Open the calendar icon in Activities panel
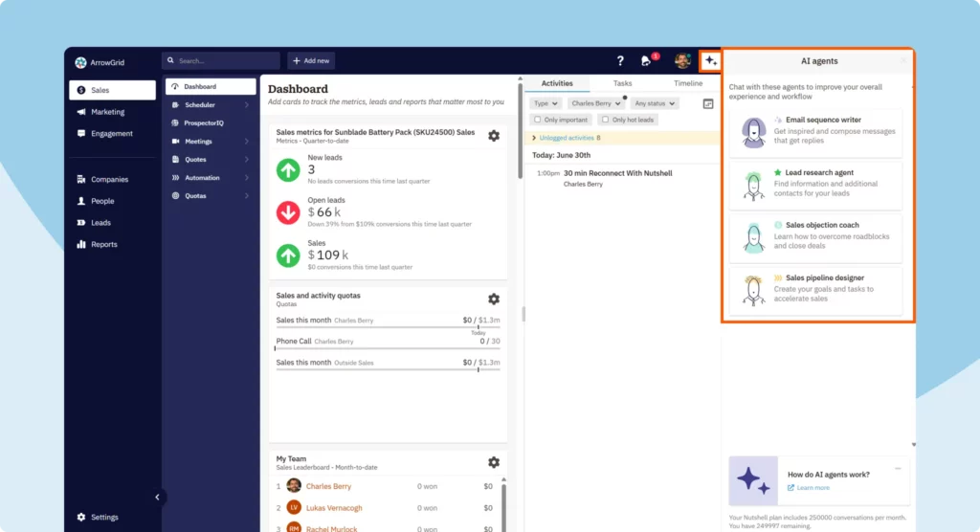This screenshot has width=980, height=532. [708, 103]
